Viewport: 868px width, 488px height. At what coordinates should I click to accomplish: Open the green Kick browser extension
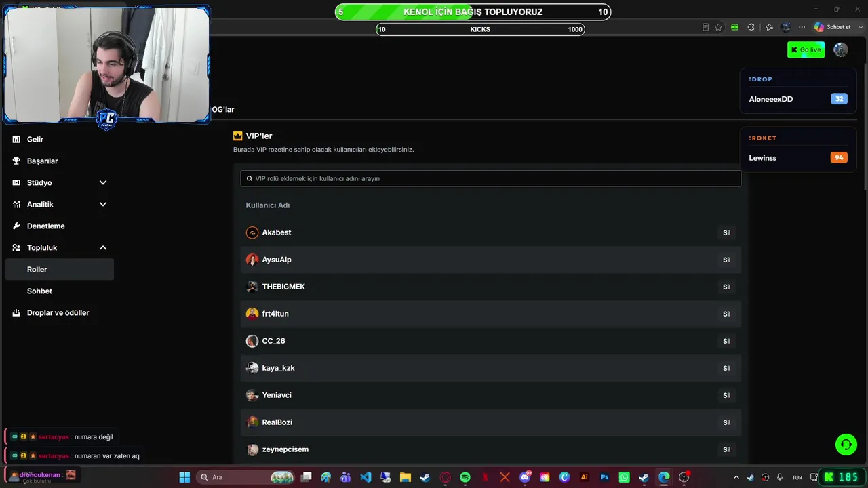[734, 27]
